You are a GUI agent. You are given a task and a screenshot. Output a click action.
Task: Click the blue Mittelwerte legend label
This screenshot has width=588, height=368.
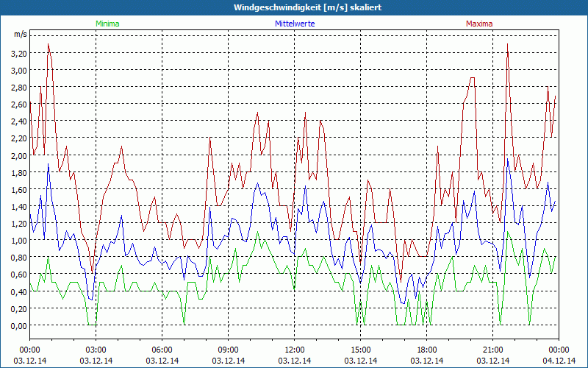[x=294, y=24]
